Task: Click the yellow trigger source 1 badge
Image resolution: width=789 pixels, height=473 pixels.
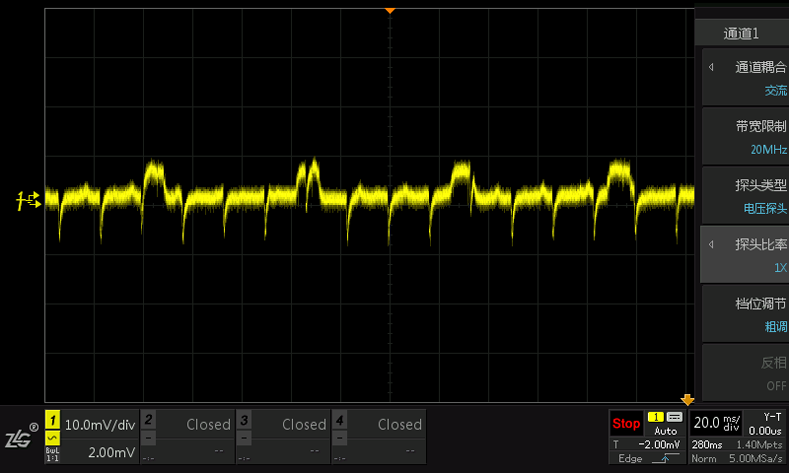Action: tap(656, 417)
